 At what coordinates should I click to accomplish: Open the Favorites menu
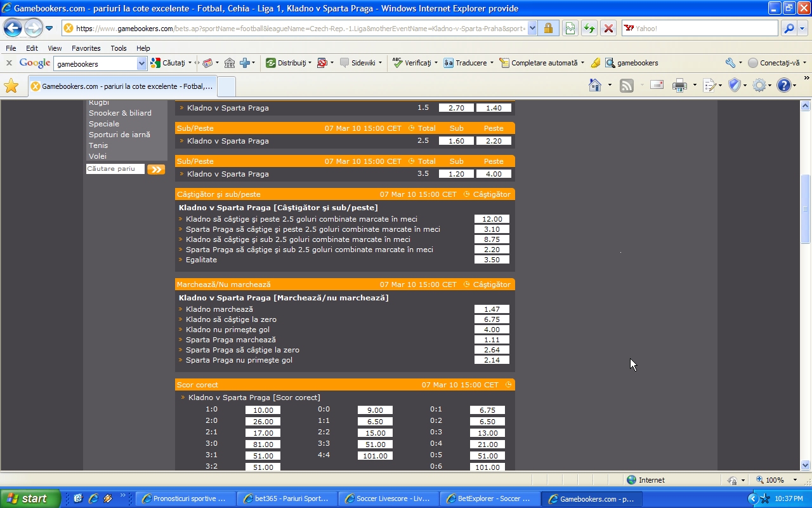coord(86,48)
